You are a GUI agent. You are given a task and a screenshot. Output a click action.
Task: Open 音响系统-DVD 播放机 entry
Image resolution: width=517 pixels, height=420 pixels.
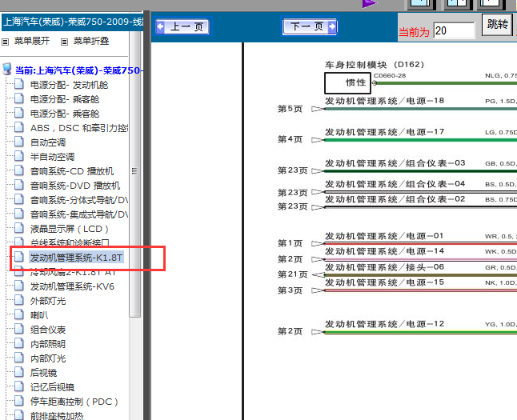tap(75, 186)
